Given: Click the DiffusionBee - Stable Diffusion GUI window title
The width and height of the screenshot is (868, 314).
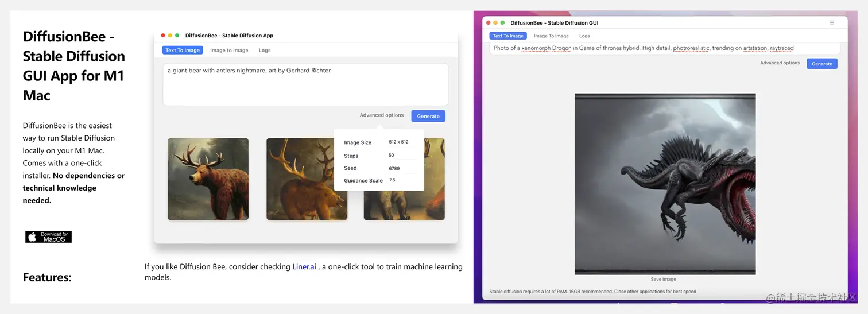Looking at the screenshot, I should pos(554,23).
